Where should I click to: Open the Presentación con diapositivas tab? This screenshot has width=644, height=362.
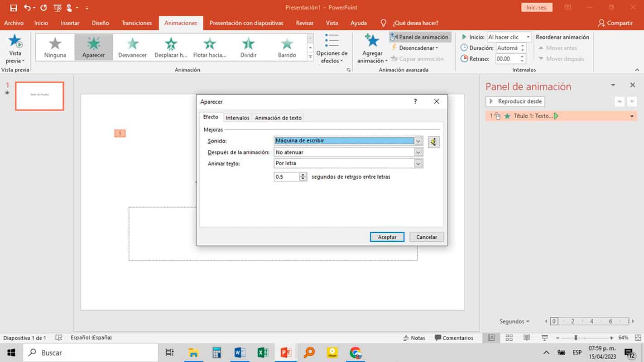pos(246,23)
